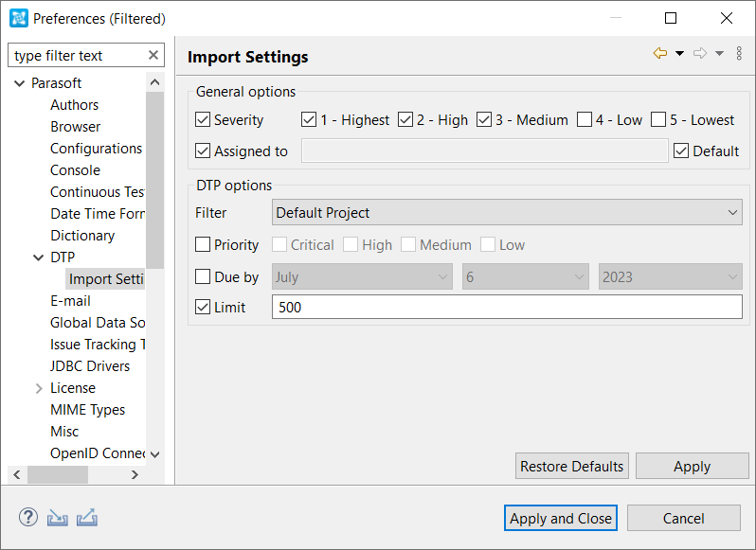Uncheck the Limit checkbox
This screenshot has height=550, width=756.
coord(203,307)
